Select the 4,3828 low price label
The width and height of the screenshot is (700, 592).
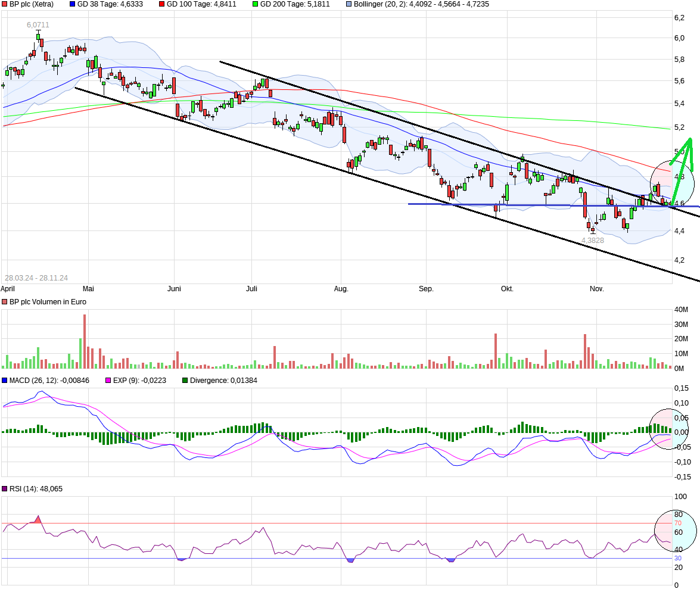(593, 240)
